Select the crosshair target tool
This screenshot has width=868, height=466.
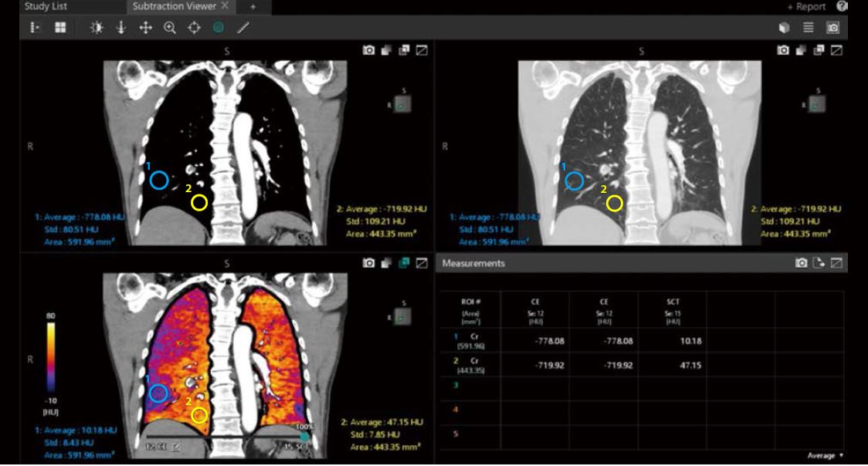[x=194, y=28]
